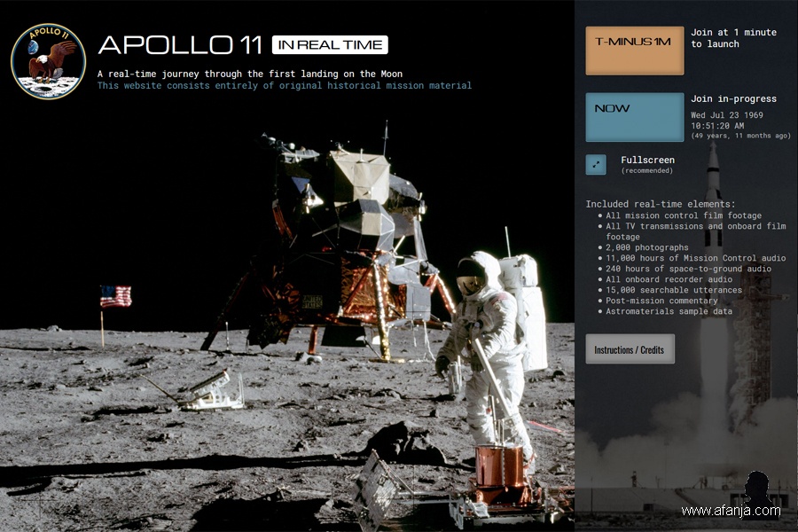
Task: Click the "APOLLO 11" title heading
Action: (x=180, y=45)
